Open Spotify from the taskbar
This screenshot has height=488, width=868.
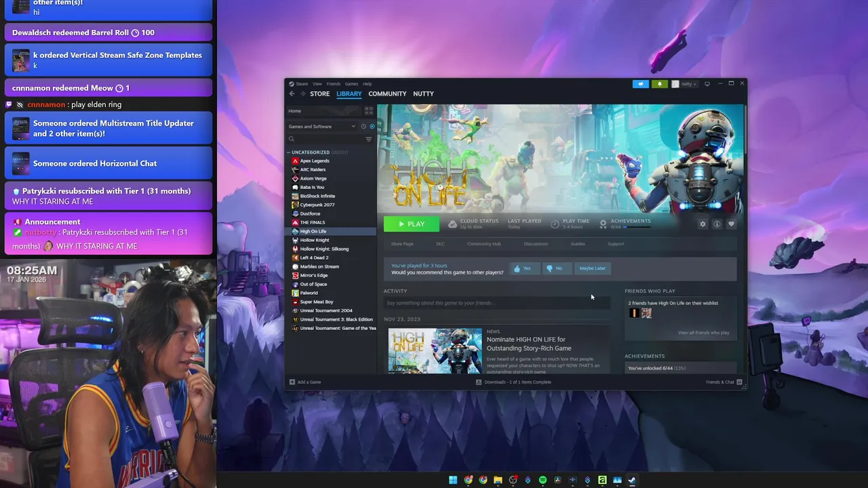[x=542, y=480]
